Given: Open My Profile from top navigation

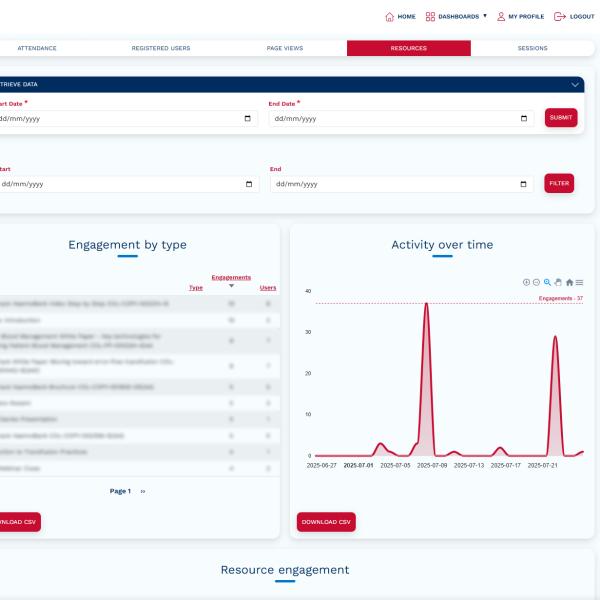Looking at the screenshot, I should (x=520, y=17).
